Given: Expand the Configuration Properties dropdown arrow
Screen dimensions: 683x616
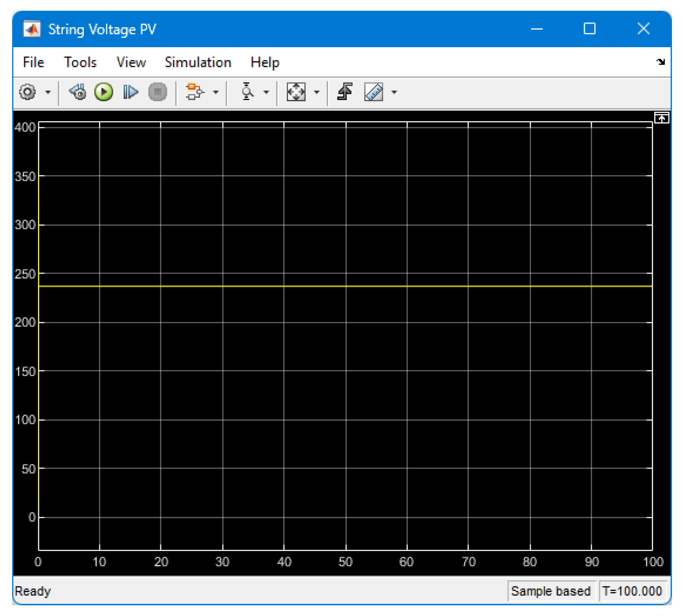Looking at the screenshot, I should [48, 92].
